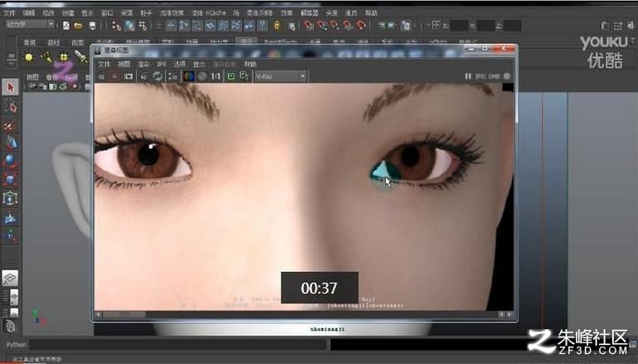Toggle select by object type mode
This screenshot has height=364, width=638.
[x=129, y=26]
